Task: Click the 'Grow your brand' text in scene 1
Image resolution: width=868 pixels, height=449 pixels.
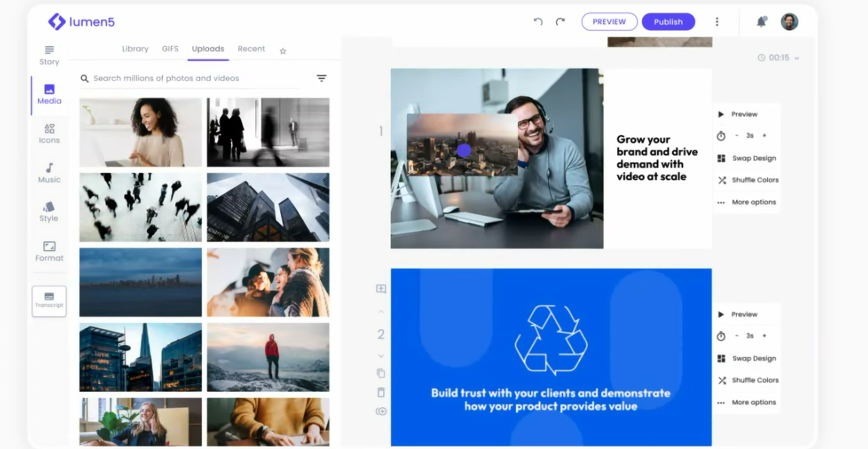Action: click(657, 158)
